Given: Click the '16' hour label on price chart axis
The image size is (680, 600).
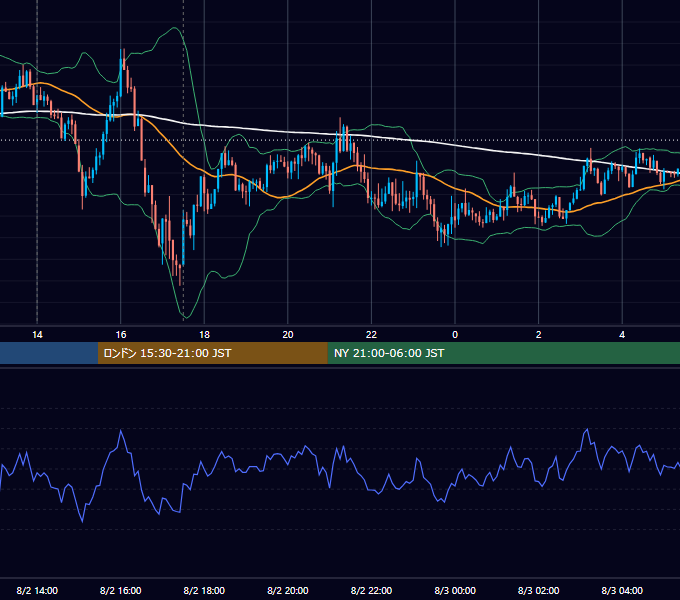Looking at the screenshot, I should click(x=121, y=334).
